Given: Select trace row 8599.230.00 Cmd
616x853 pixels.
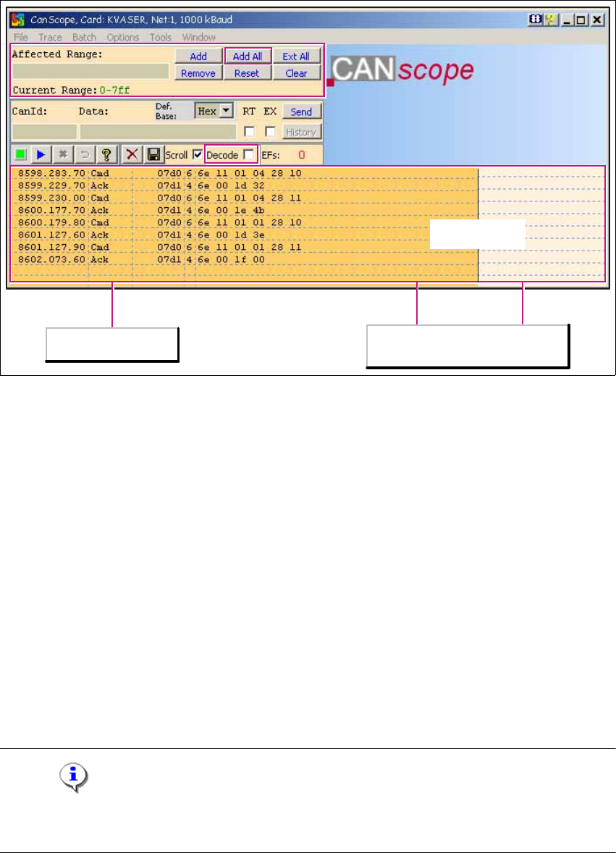Looking at the screenshot, I should click(x=244, y=198).
